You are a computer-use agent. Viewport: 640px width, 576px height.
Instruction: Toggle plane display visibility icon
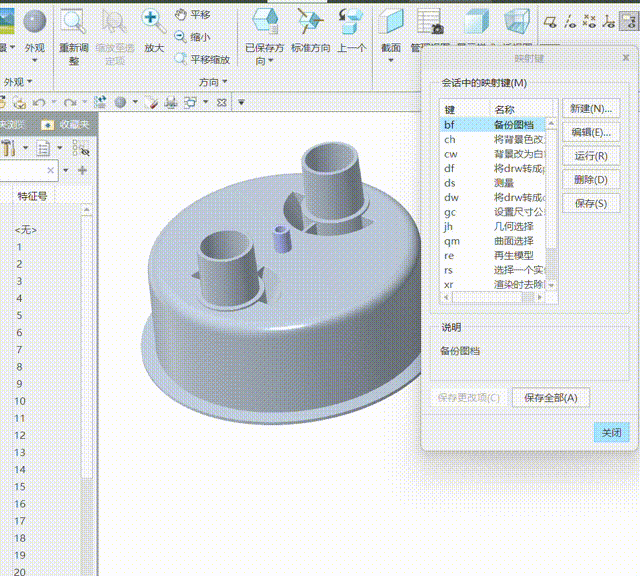tap(550, 21)
